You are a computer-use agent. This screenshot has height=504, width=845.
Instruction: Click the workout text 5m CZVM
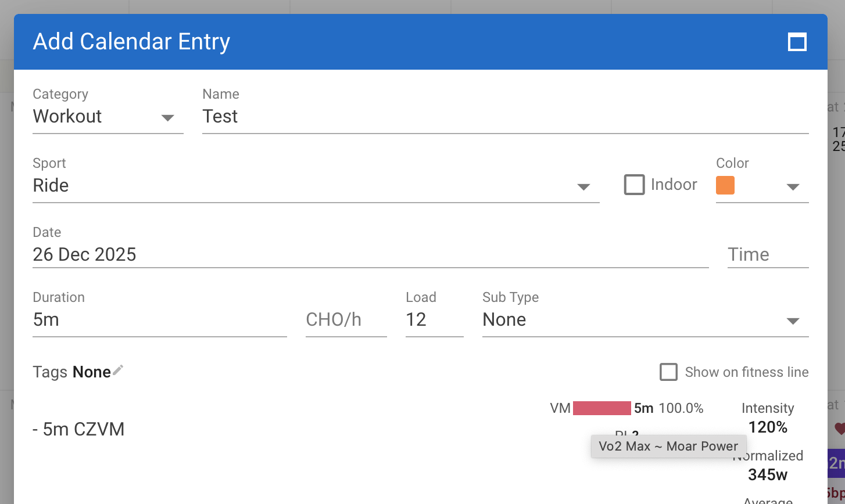click(x=78, y=430)
